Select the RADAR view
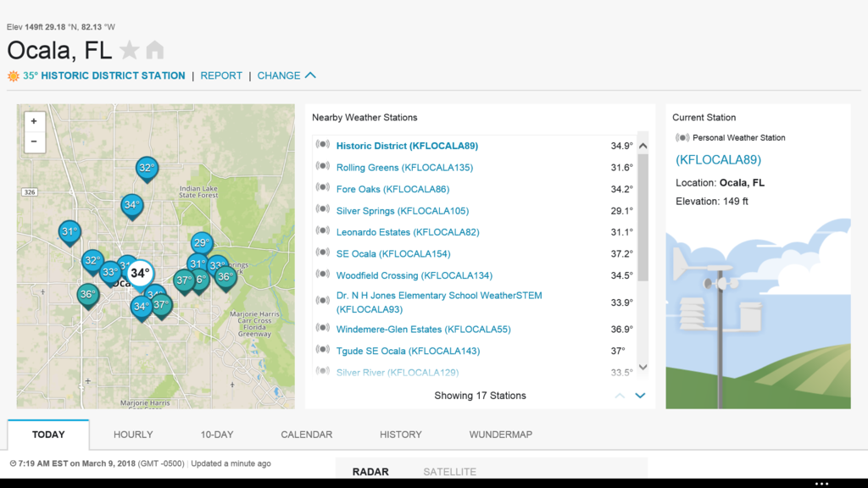The height and width of the screenshot is (488, 868). pos(370,472)
